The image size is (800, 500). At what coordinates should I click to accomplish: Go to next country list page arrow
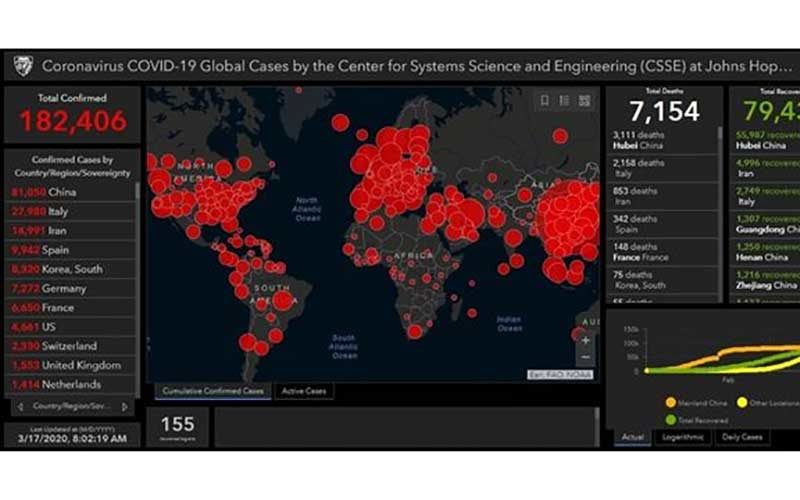124,407
